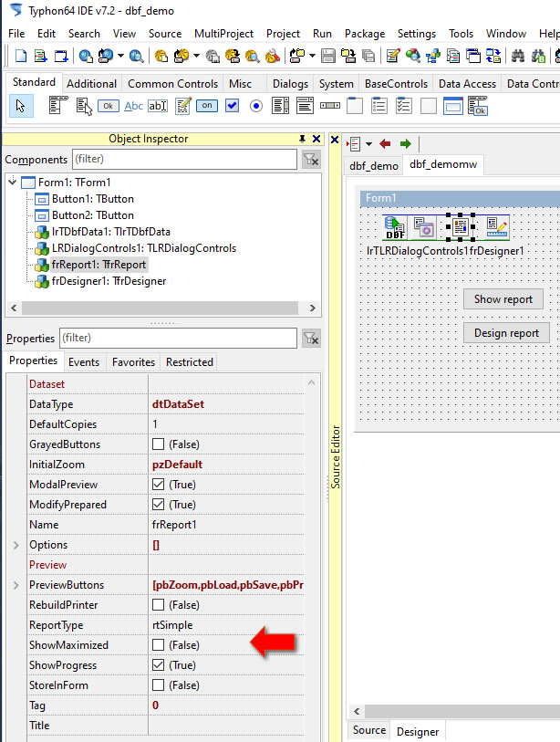Pick the TFrame component icon

452,106
